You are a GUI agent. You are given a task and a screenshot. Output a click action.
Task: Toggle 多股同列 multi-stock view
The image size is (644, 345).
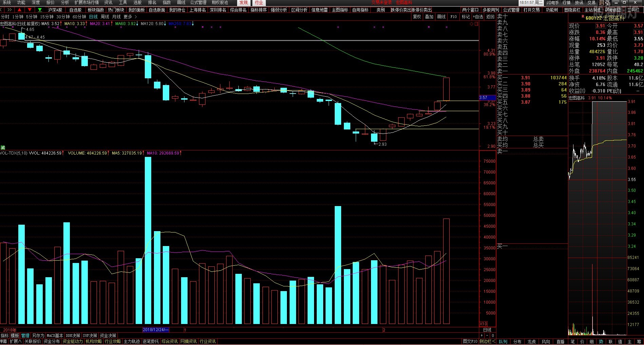tap(491, 10)
